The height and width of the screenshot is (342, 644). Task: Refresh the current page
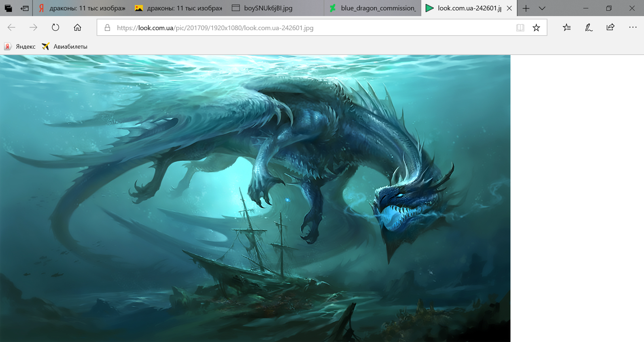pos(55,27)
